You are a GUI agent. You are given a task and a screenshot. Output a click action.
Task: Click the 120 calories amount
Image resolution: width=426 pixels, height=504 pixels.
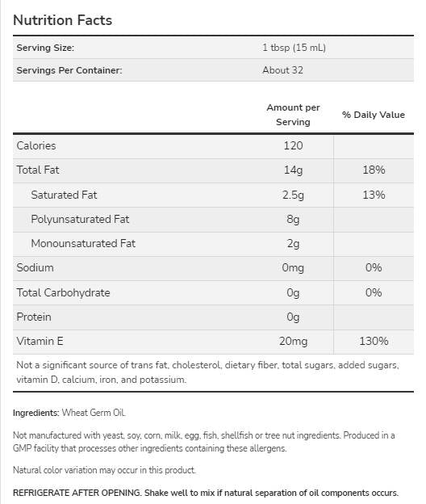[293, 145]
